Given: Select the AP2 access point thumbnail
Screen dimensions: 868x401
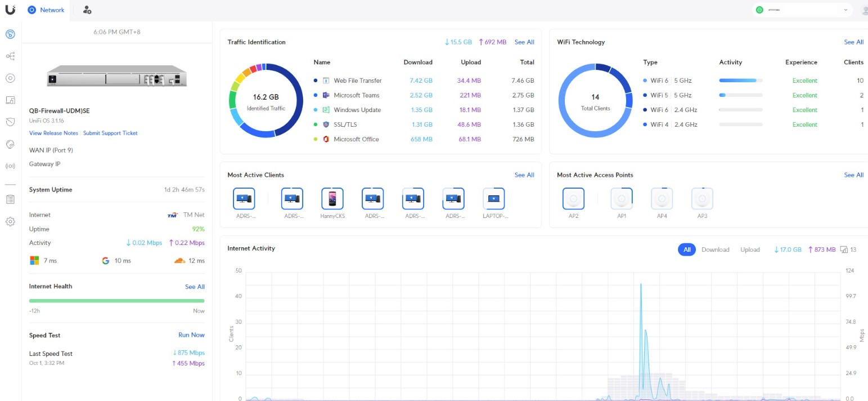Looking at the screenshot, I should tap(573, 199).
